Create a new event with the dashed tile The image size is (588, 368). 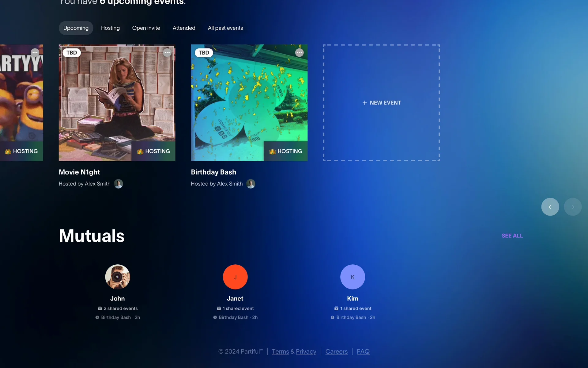381,103
